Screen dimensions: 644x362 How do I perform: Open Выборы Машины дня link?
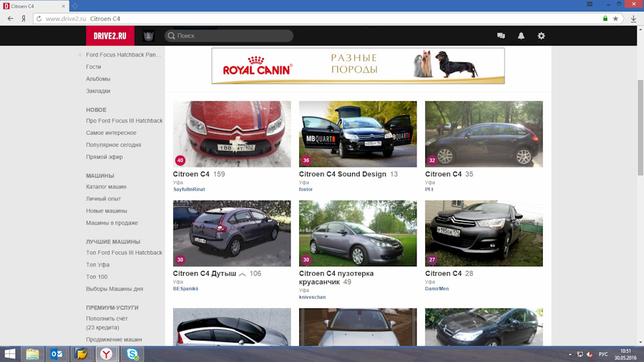(x=114, y=289)
